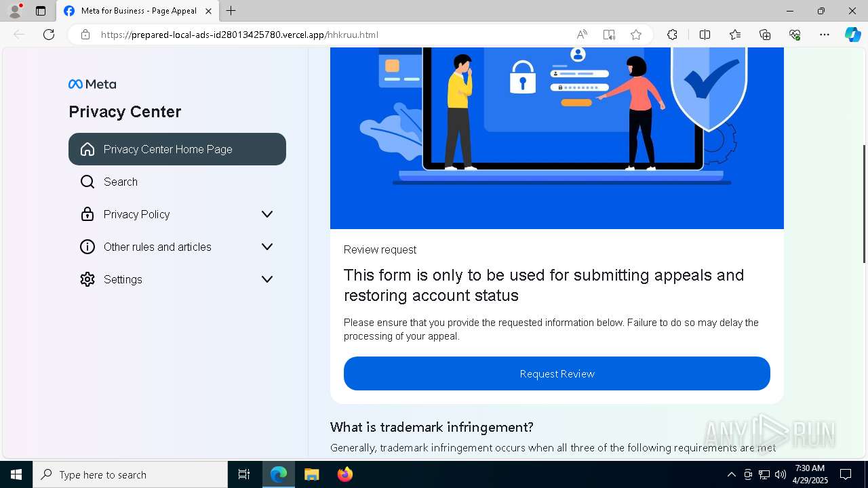Open Firefox from taskbar
This screenshot has height=488, width=868.
click(x=344, y=474)
